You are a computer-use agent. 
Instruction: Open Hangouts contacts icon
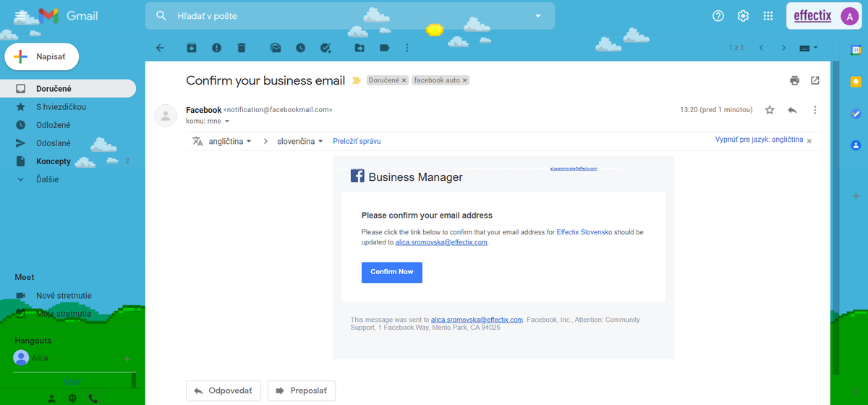(51, 398)
